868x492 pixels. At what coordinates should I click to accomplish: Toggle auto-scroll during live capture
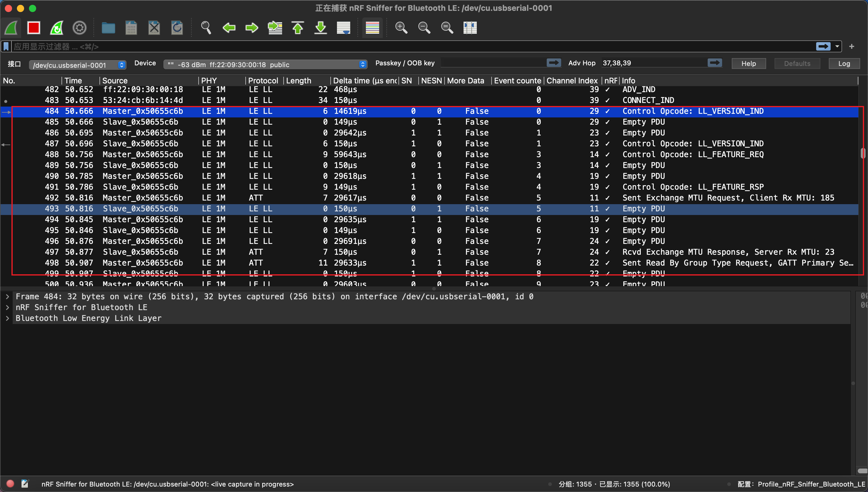pos(344,28)
